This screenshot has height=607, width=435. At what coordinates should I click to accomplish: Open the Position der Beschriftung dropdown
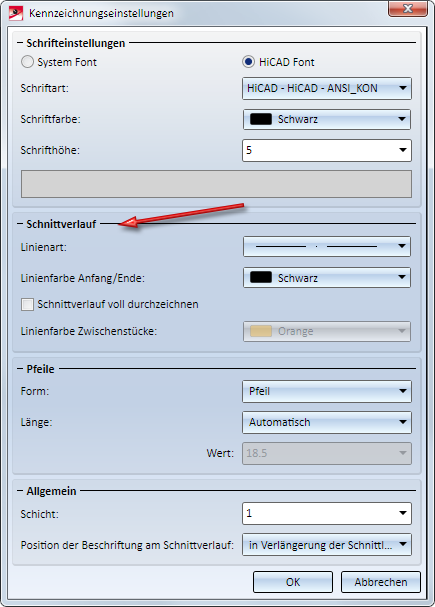pos(327,545)
